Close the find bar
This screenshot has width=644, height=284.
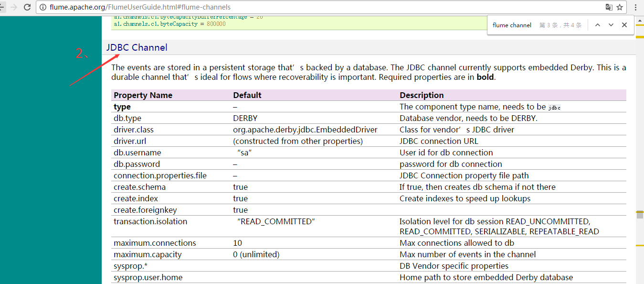coord(624,25)
